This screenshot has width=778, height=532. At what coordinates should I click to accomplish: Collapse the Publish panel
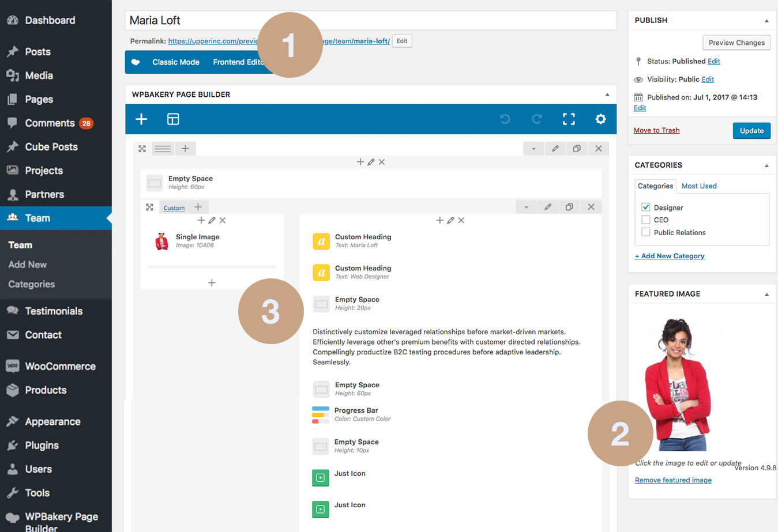766,21
